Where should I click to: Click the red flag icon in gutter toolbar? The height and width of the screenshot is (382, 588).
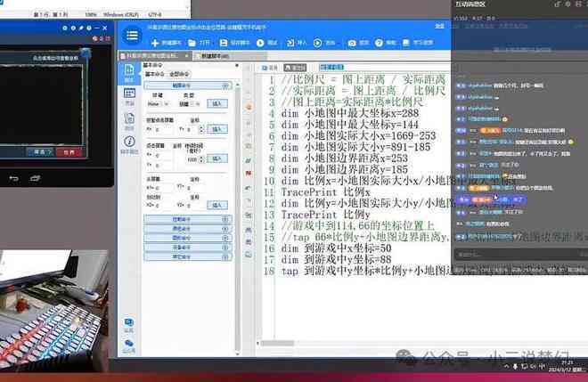point(249,174)
